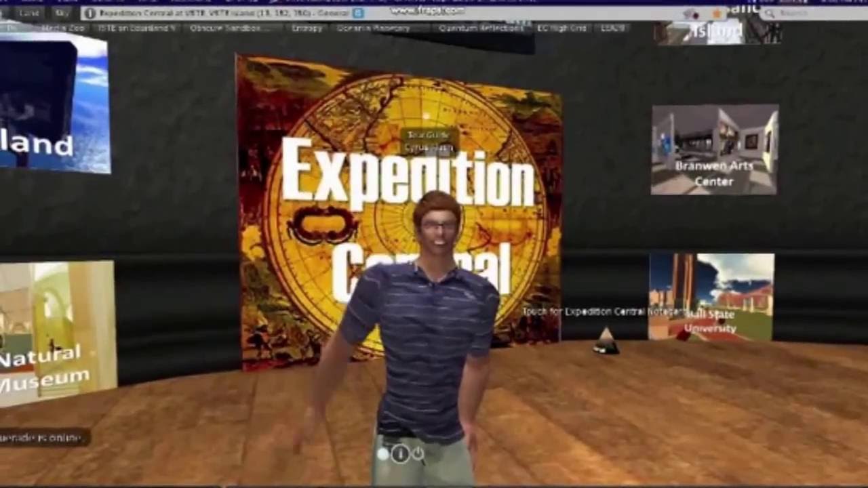This screenshot has width=868, height=488.
Task: Open the Sky button in top bar
Action: pos(62,13)
